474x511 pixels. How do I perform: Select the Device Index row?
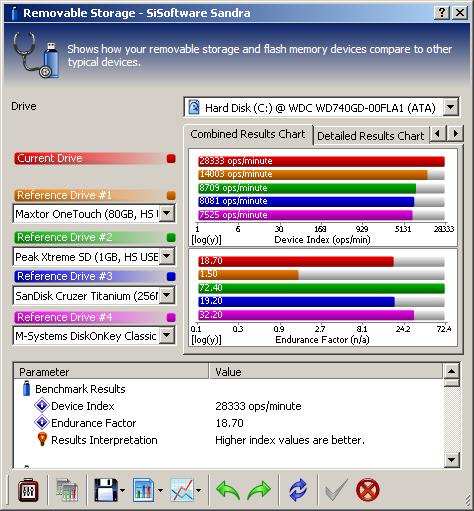tap(229, 406)
